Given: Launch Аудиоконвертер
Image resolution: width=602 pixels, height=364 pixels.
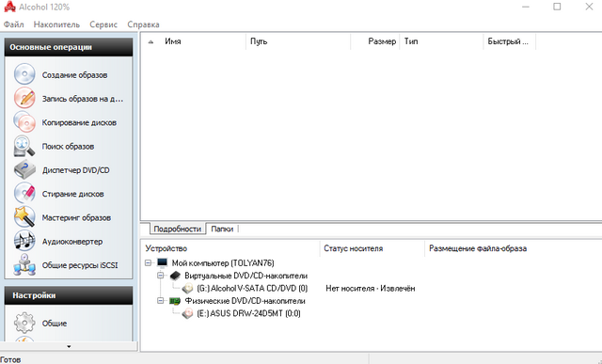Looking at the screenshot, I should pyautogui.click(x=72, y=242).
